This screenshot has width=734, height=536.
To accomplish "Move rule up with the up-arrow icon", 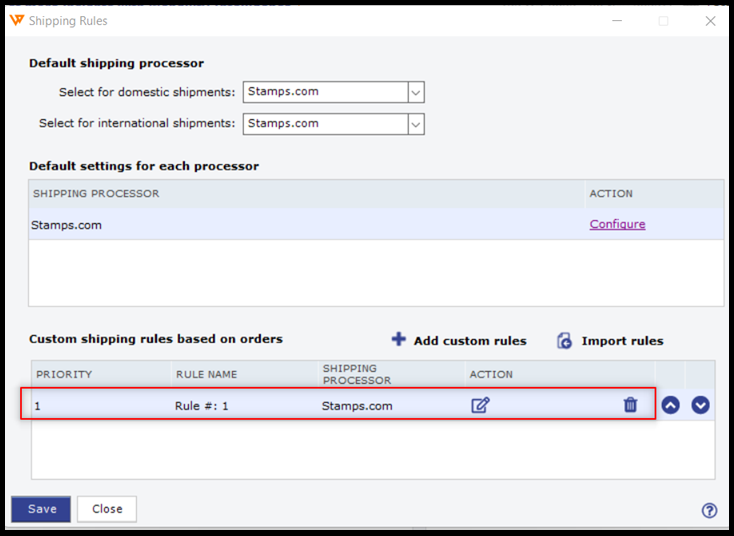I will (670, 405).
